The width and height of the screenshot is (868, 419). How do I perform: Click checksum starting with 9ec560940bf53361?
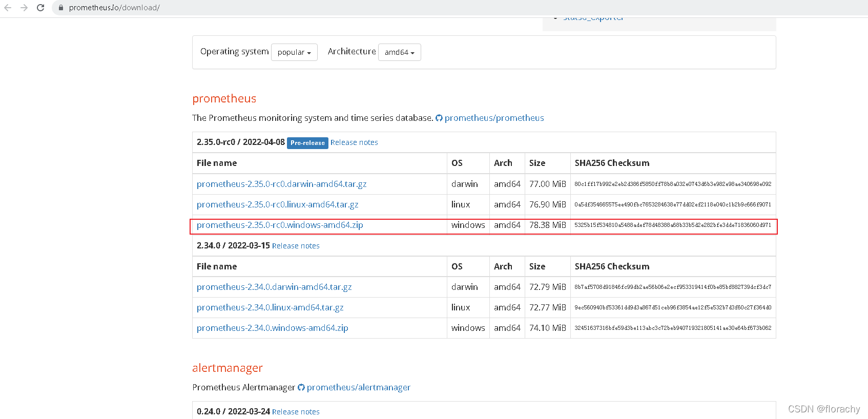click(x=673, y=307)
